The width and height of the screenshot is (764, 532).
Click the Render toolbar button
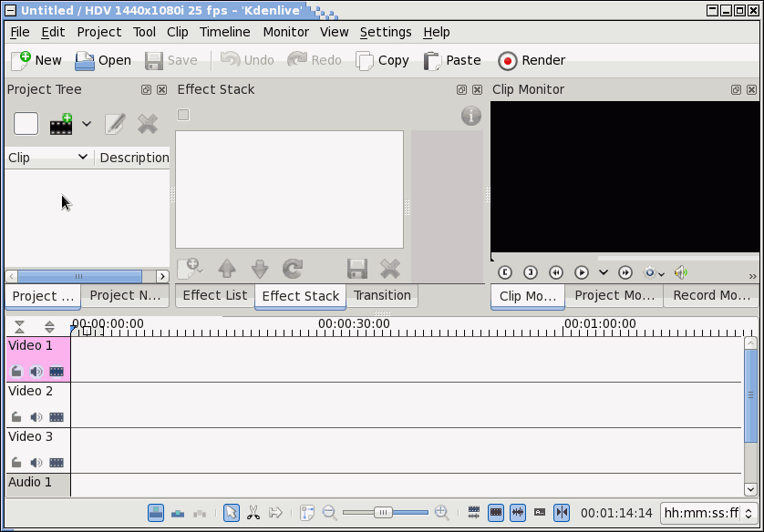532,60
